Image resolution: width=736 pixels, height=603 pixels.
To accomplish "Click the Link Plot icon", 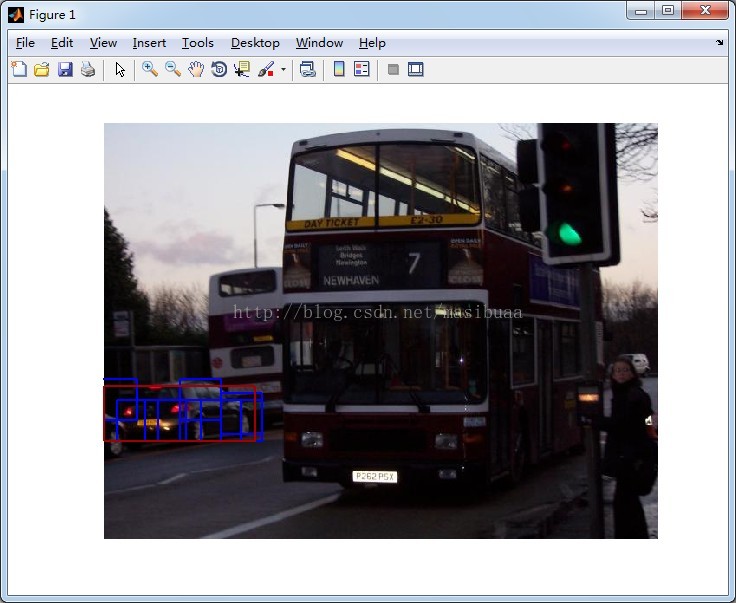I will point(307,69).
